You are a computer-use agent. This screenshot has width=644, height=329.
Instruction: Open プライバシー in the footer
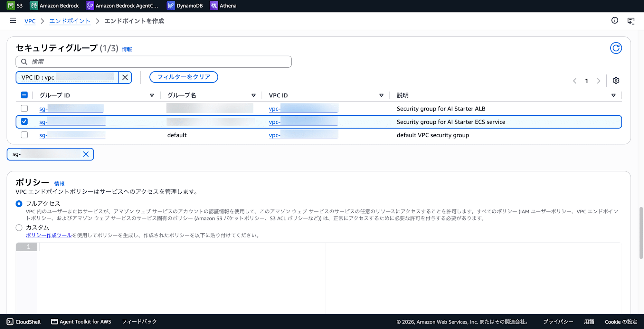tap(558, 322)
